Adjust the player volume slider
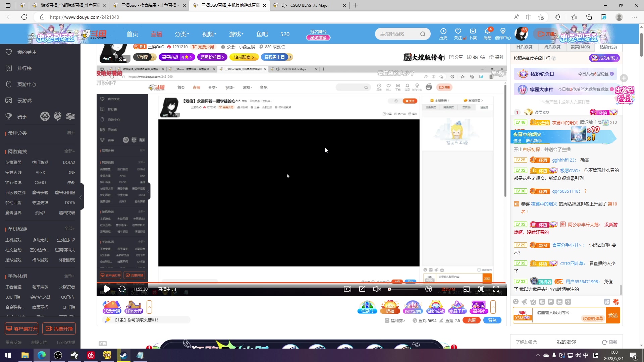The image size is (644, 362). tap(402, 289)
